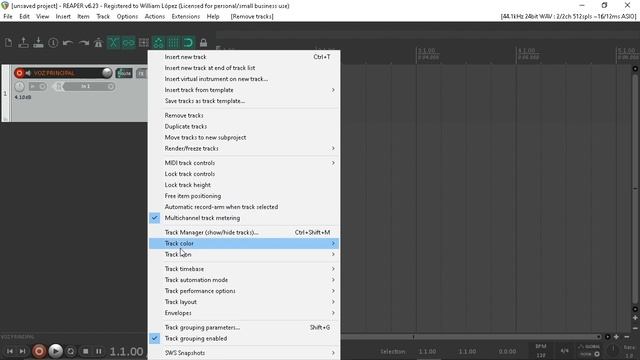Click the red Record transport button
The width and height of the screenshot is (640, 360).
(39, 351)
